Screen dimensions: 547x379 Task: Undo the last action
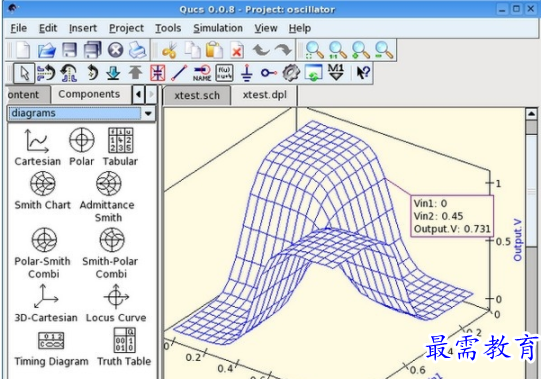tap(261, 50)
